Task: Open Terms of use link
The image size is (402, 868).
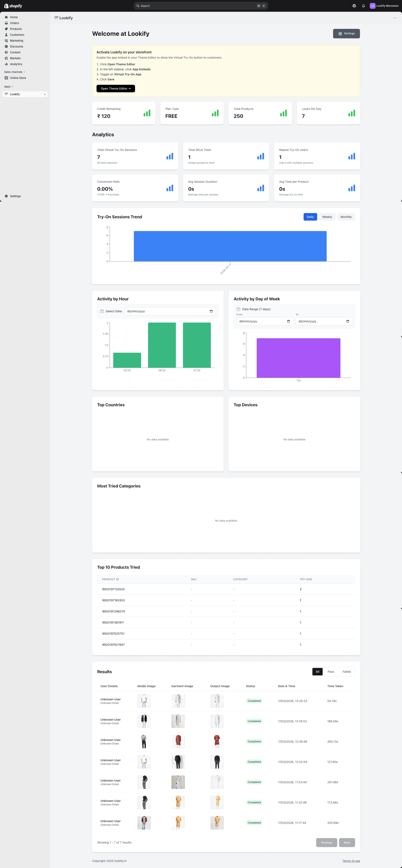Action: [x=351, y=861]
